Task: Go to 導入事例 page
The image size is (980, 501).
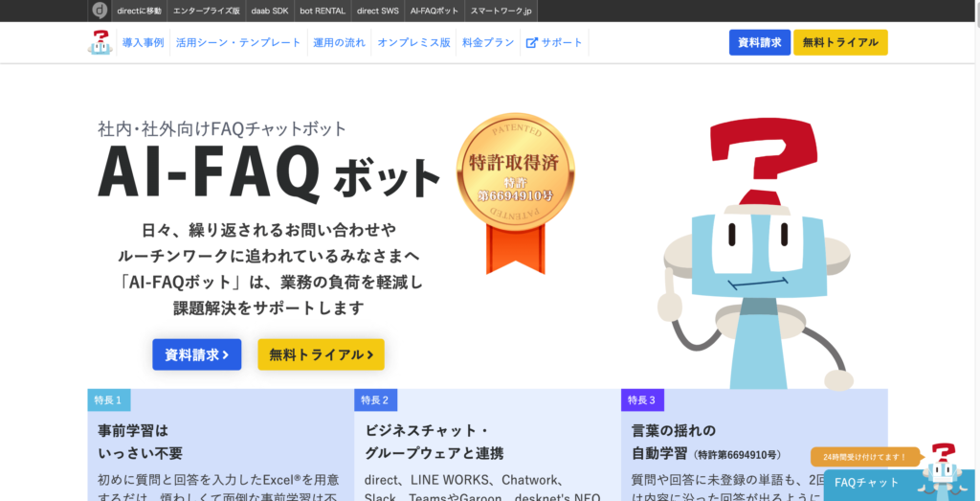Action: pos(144,42)
